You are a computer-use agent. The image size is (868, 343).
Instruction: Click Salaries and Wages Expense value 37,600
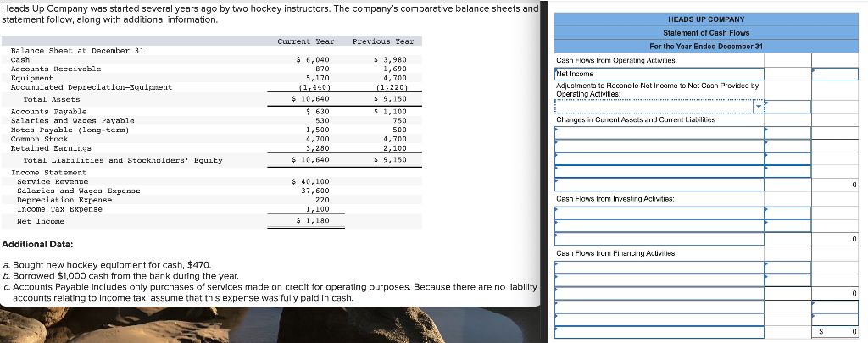tap(316, 191)
